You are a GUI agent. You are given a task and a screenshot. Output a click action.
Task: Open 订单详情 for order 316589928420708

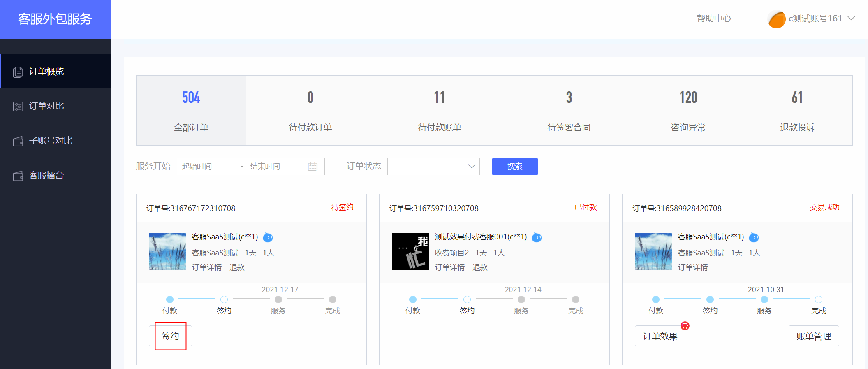coord(693,267)
